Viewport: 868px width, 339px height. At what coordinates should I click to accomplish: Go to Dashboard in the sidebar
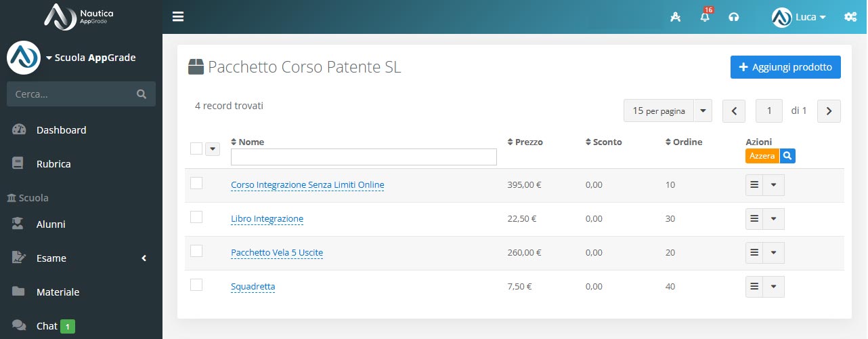tap(61, 130)
